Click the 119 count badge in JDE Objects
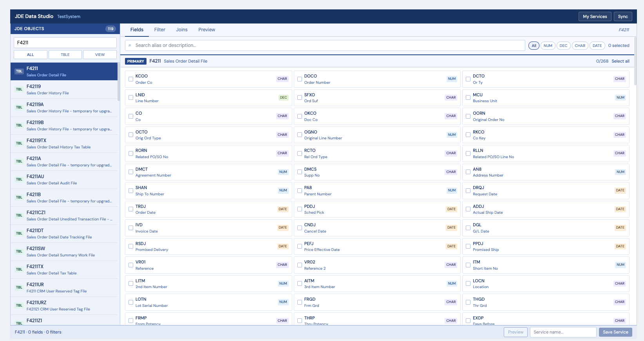Image resolution: width=644 pixels, height=341 pixels. [x=110, y=29]
